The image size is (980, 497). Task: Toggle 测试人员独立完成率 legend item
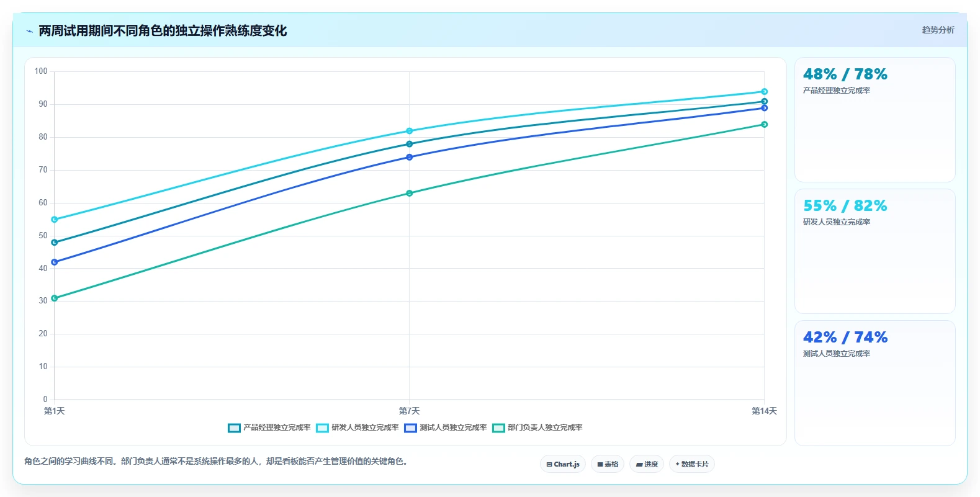tap(446, 428)
